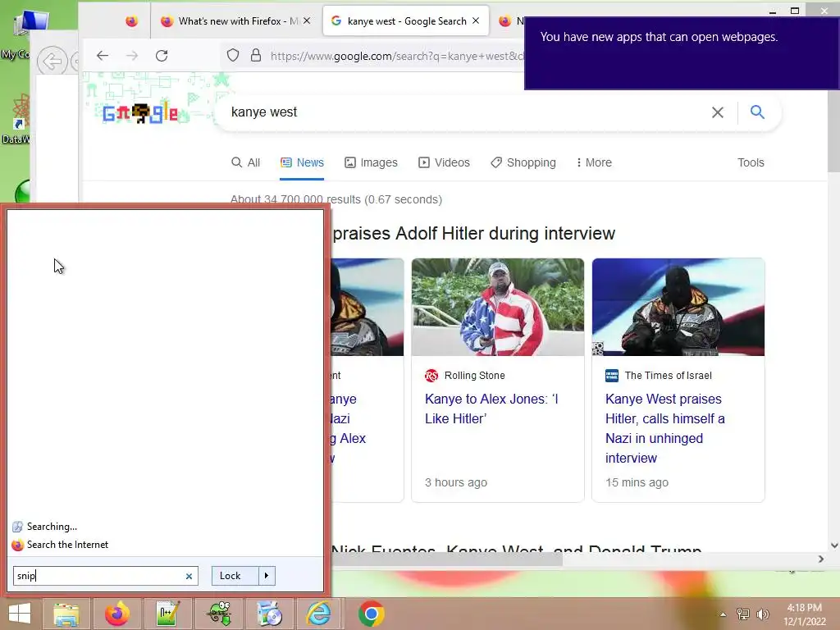Click the site security padlock icon
The height and width of the screenshot is (630, 840).
pyautogui.click(x=256, y=55)
